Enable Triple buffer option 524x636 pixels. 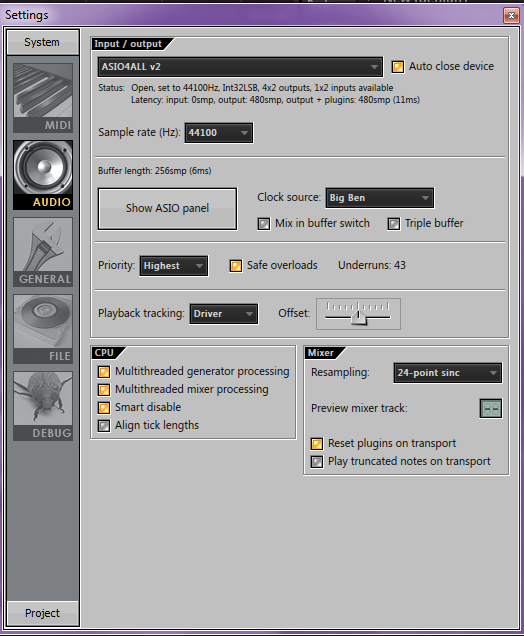(393, 223)
